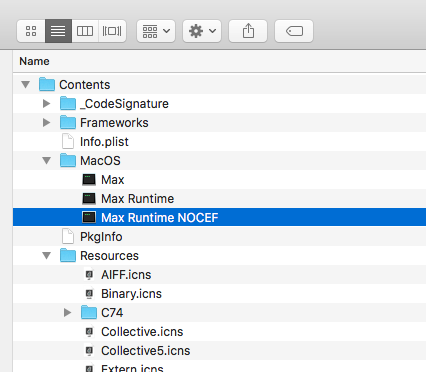Select the Resources folder icon
Screen dimensions: 426x372
pos(68,255)
